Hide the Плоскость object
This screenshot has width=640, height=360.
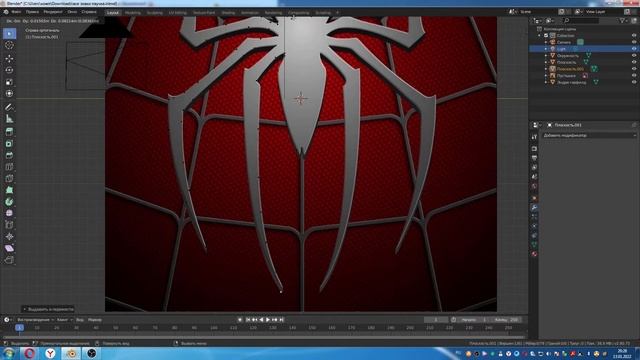click(634, 62)
